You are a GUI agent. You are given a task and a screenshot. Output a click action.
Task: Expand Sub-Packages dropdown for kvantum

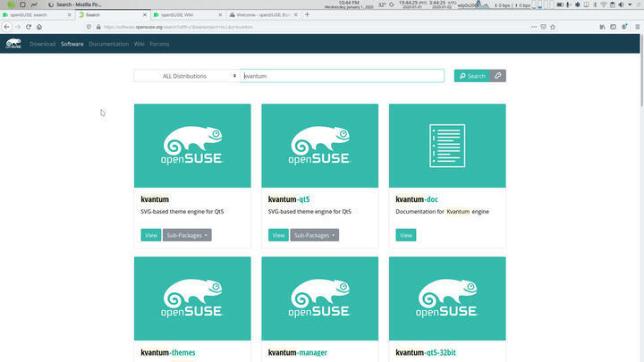pos(187,235)
